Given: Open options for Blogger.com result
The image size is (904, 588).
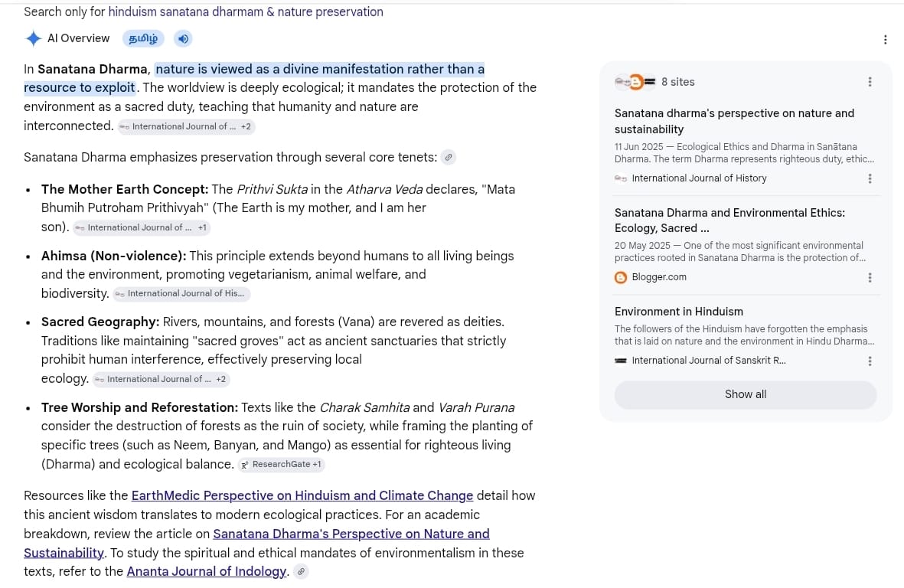Looking at the screenshot, I should coord(870,277).
